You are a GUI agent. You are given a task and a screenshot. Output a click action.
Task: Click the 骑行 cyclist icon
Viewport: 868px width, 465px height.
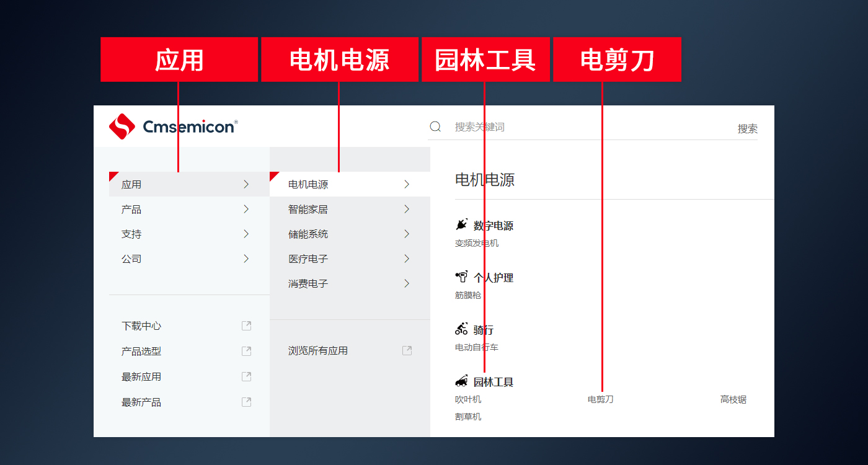[461, 329]
